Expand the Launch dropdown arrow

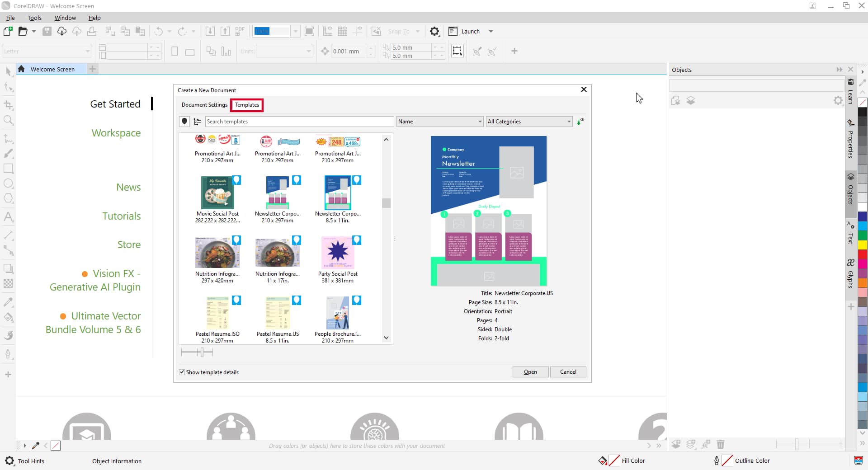pos(491,31)
